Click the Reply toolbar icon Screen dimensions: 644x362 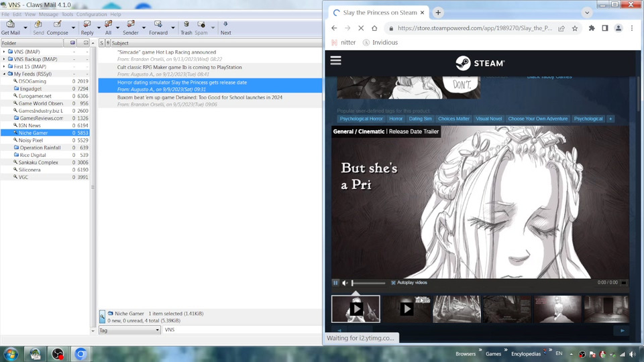point(87,25)
